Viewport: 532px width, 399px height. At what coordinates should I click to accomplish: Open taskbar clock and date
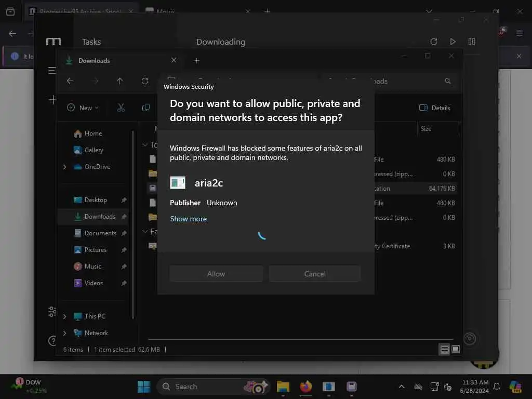pos(474,387)
